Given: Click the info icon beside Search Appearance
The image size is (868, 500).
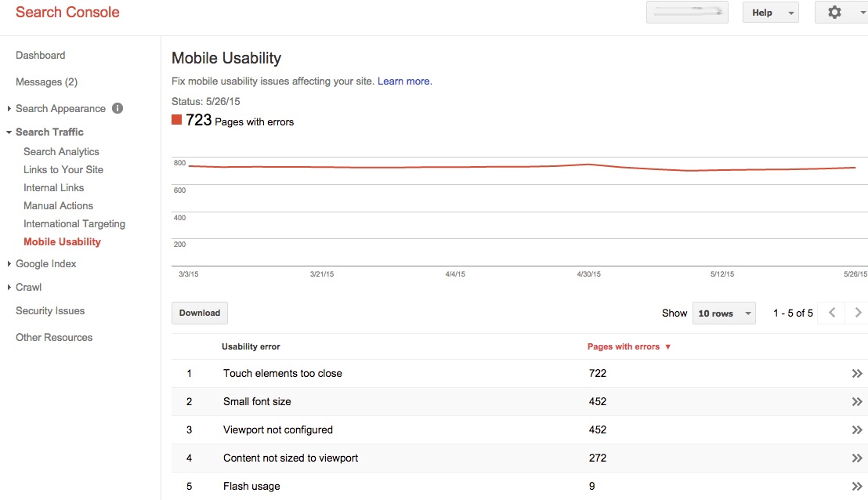Looking at the screenshot, I should [116, 108].
